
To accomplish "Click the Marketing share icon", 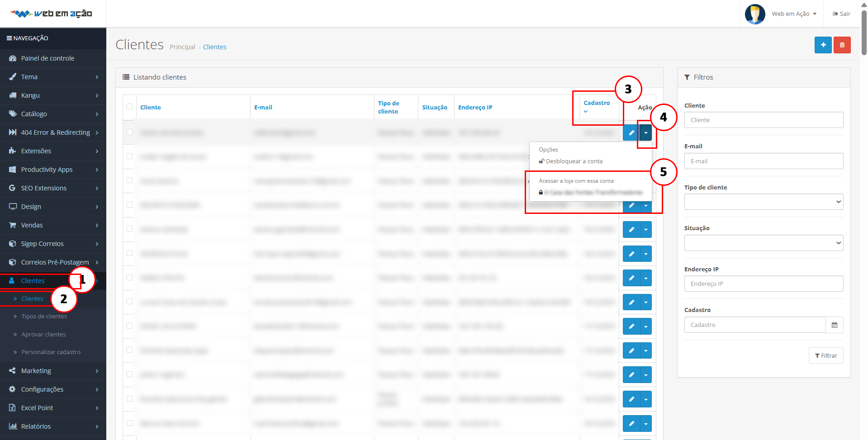I will (13, 371).
